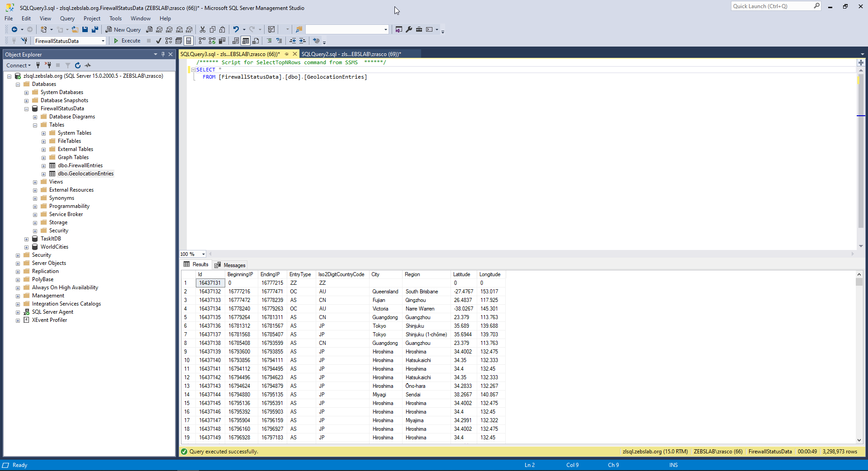
Task: Click the Disconnect plug icon in Object Explorer
Action: pyautogui.click(x=48, y=66)
